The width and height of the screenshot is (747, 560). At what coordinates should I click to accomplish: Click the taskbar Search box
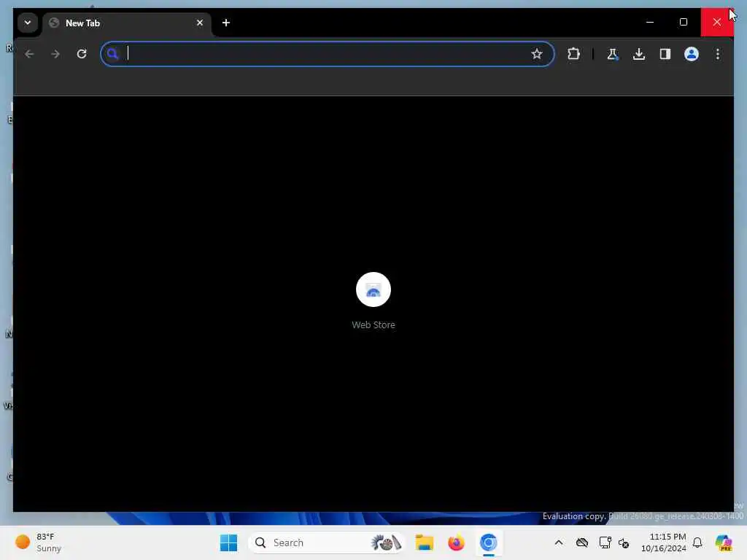328,542
